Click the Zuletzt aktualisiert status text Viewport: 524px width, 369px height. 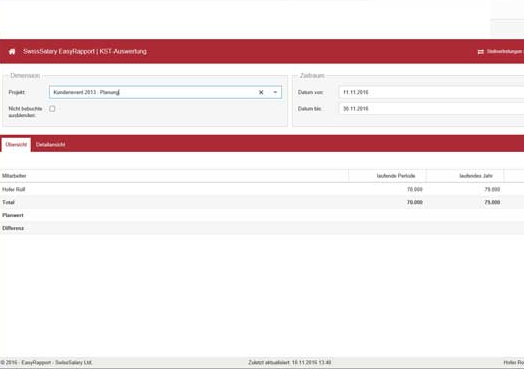pos(289,363)
